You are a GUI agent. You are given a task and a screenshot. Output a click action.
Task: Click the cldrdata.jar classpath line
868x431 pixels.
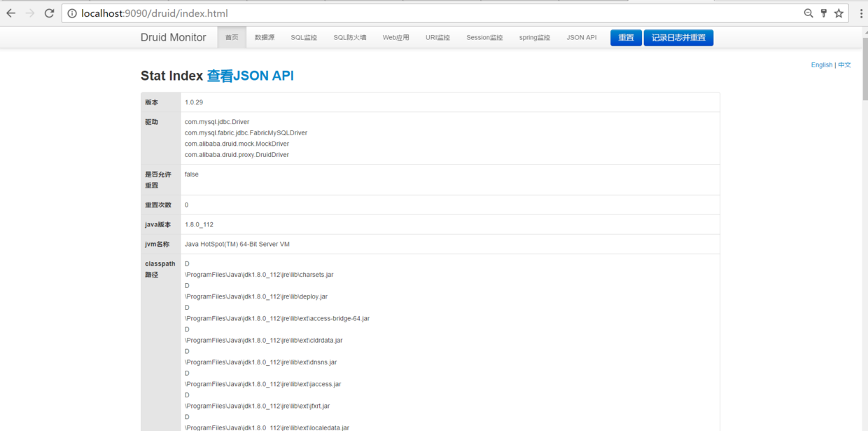[264, 340]
